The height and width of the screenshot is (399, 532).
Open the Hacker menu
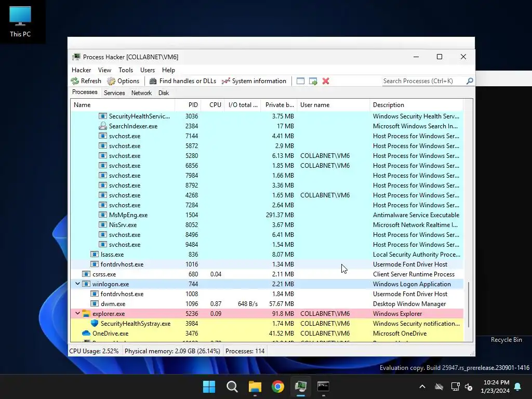coord(81,70)
